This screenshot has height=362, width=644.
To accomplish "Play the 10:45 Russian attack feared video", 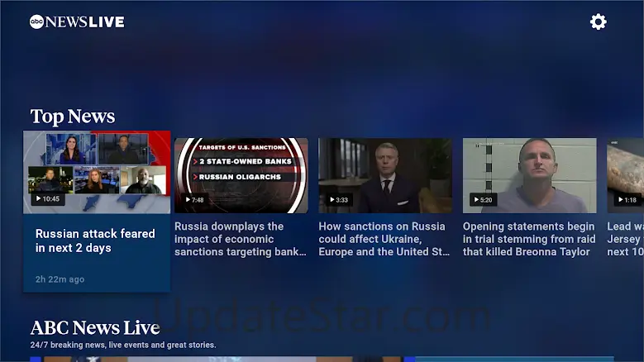I will [x=97, y=172].
